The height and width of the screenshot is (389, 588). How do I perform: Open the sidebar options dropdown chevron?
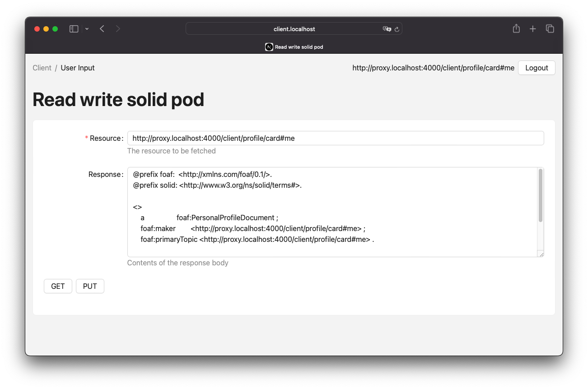coord(87,29)
